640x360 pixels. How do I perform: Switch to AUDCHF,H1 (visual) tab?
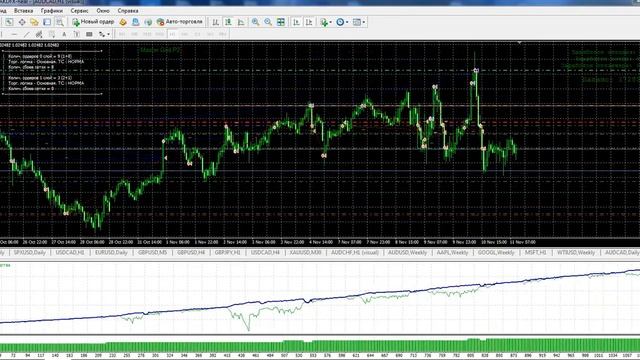point(355,253)
